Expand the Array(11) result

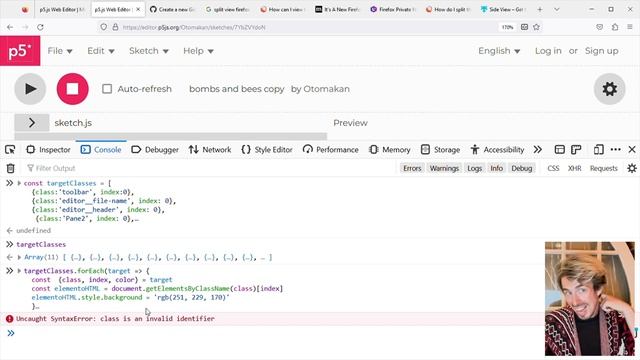click(x=19, y=258)
